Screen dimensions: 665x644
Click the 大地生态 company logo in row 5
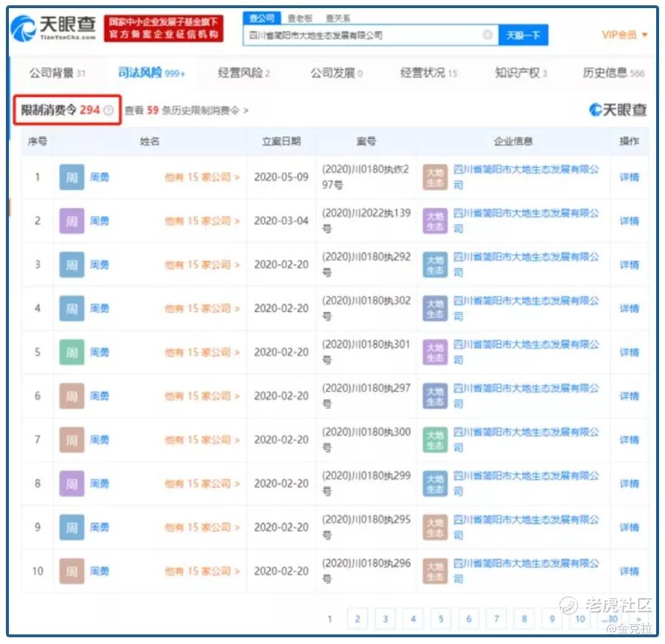click(435, 352)
